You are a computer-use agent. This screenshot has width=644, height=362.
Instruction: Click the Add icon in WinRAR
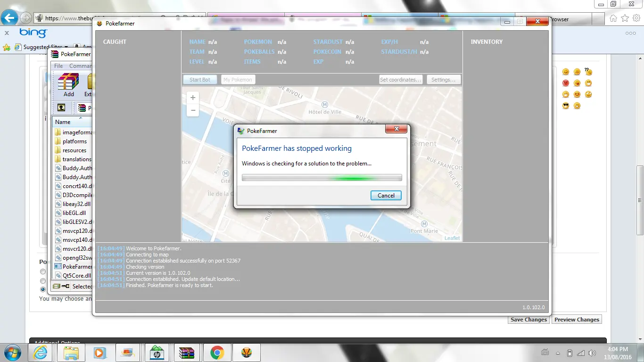[69, 85]
